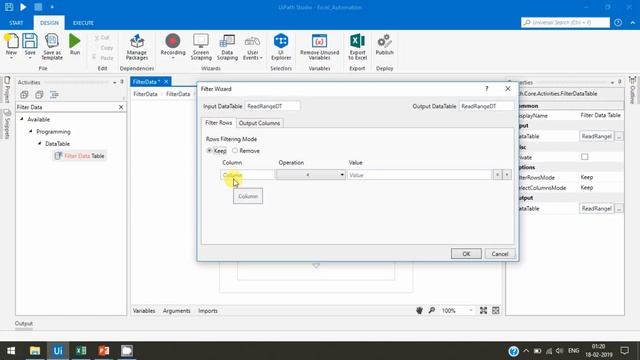Screen dimensions: 640x360
Task: Open File Explorer from taskbar
Action: [35, 351]
